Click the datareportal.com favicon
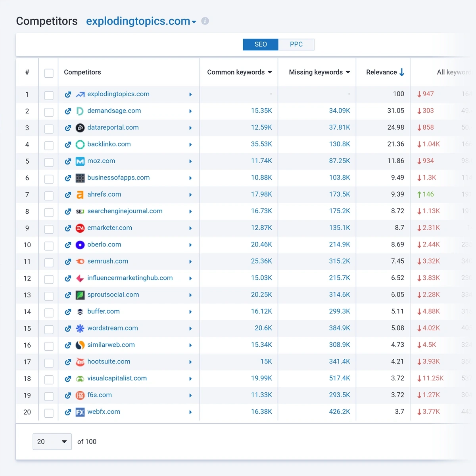This screenshot has width=476, height=476. 80,128
